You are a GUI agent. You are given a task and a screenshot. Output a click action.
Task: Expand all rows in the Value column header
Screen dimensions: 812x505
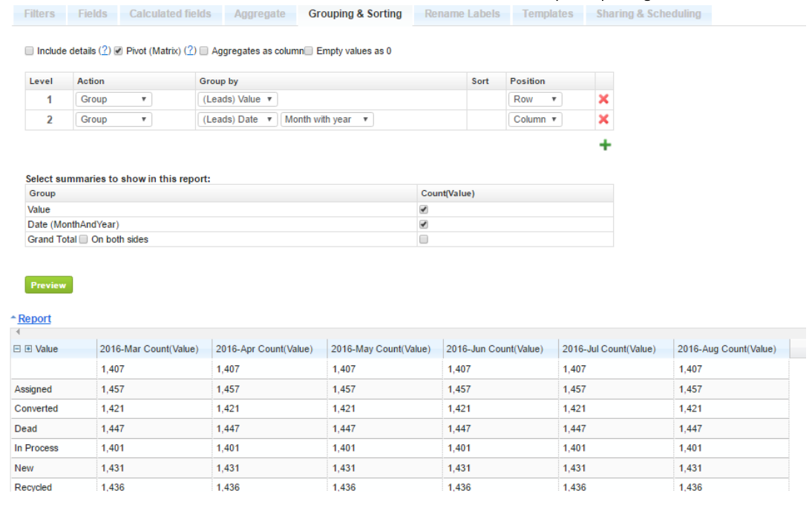point(28,349)
